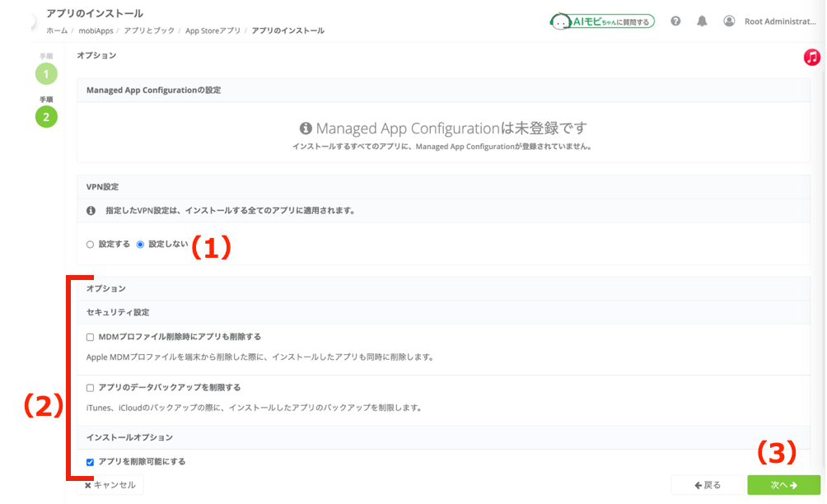The width and height of the screenshot is (827, 504).
Task: Go to アプリとブック breadcrumb
Action: pos(149,30)
